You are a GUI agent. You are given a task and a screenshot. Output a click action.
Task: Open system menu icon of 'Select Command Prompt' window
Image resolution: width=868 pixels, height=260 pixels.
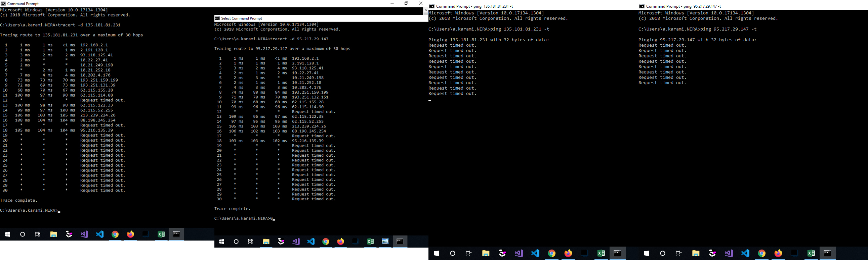[x=217, y=18]
